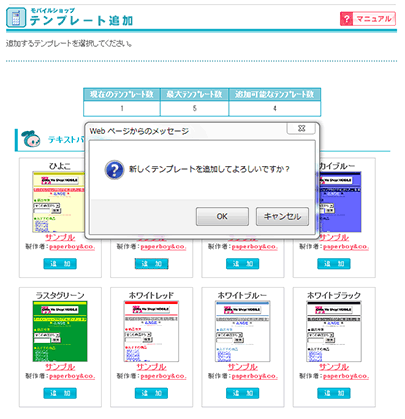Viewport: 405px width, 419px height.
Task: Click キャンセル in the message dialog
Action: click(282, 217)
